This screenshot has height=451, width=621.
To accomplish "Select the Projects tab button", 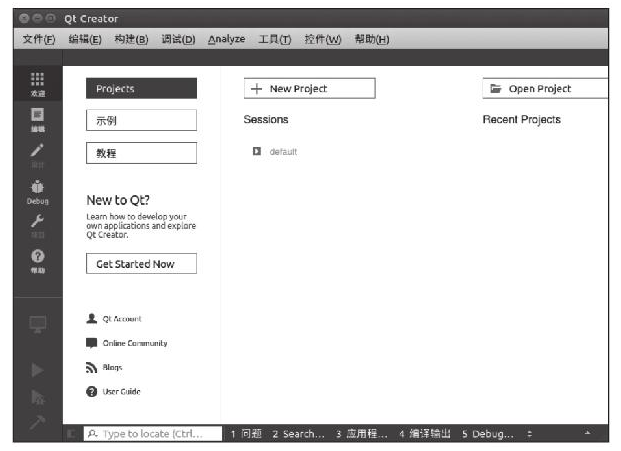I will click(141, 88).
